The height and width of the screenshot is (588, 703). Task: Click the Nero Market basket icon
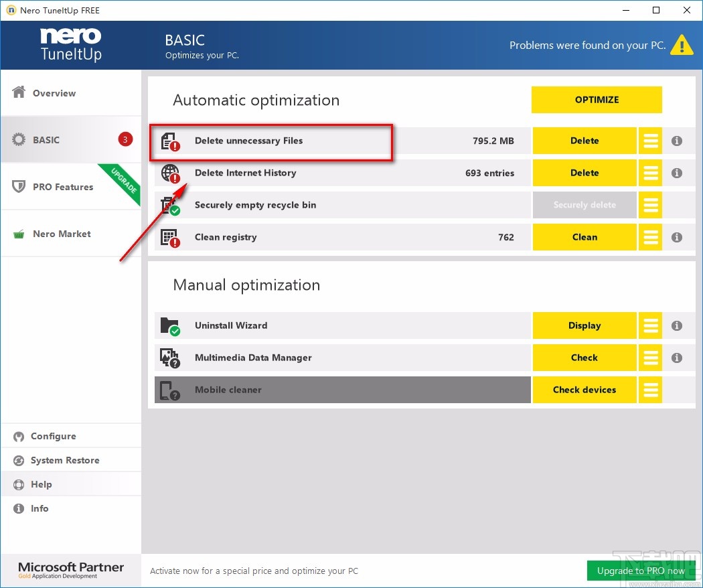click(19, 234)
